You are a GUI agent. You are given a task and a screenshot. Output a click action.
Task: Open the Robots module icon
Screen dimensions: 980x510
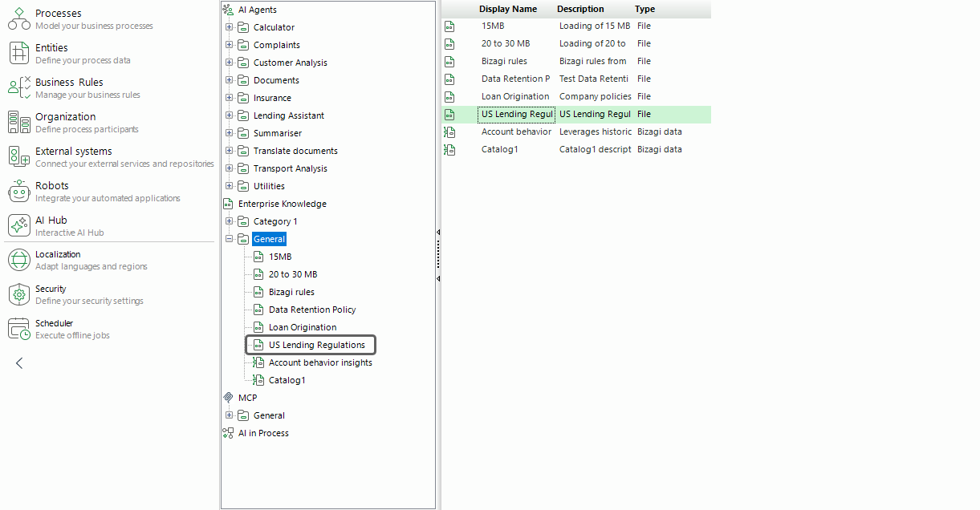pyautogui.click(x=19, y=192)
